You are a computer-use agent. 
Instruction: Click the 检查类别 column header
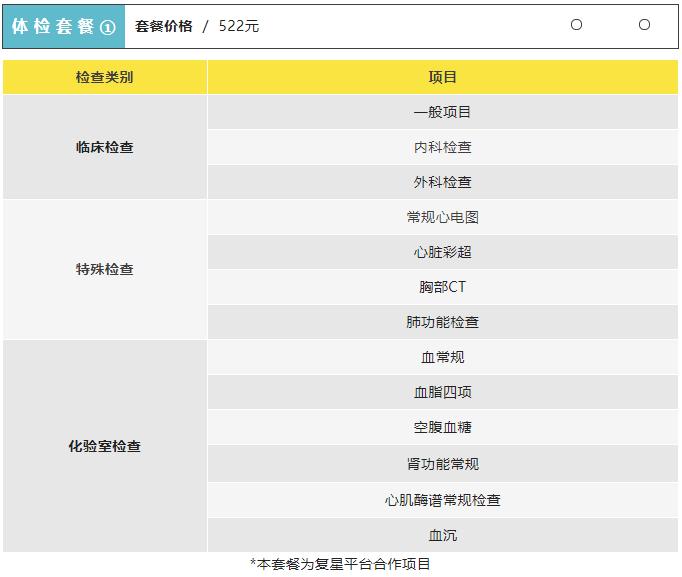pyautogui.click(x=104, y=77)
